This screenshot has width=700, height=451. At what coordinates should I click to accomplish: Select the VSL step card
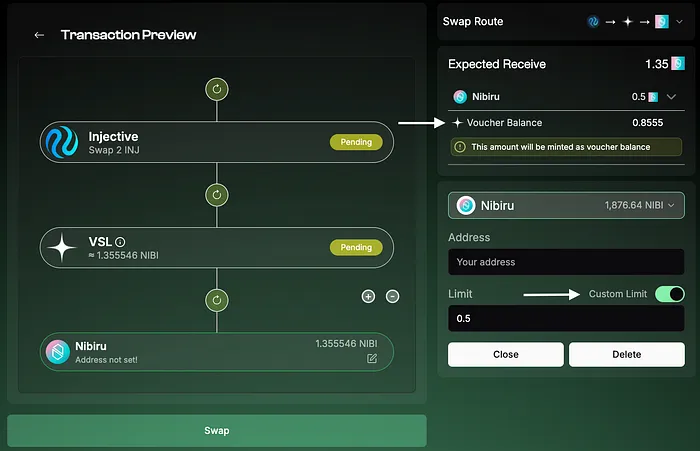coord(217,247)
